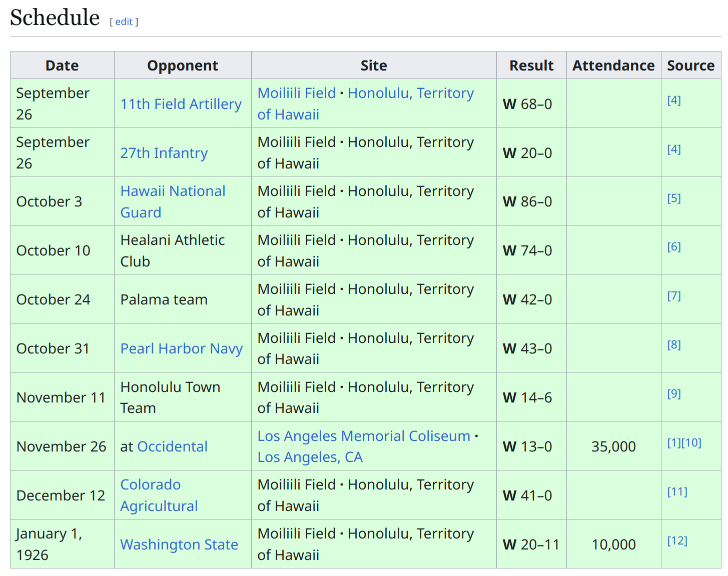Image resolution: width=728 pixels, height=576 pixels.
Task: Select the Honolulu Town Team cell
Action: 183,397
